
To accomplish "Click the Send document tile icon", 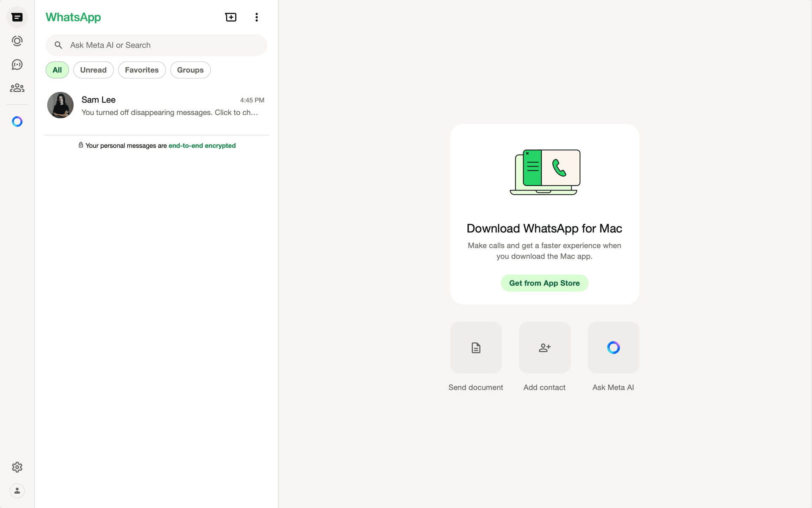I will 476,348.
